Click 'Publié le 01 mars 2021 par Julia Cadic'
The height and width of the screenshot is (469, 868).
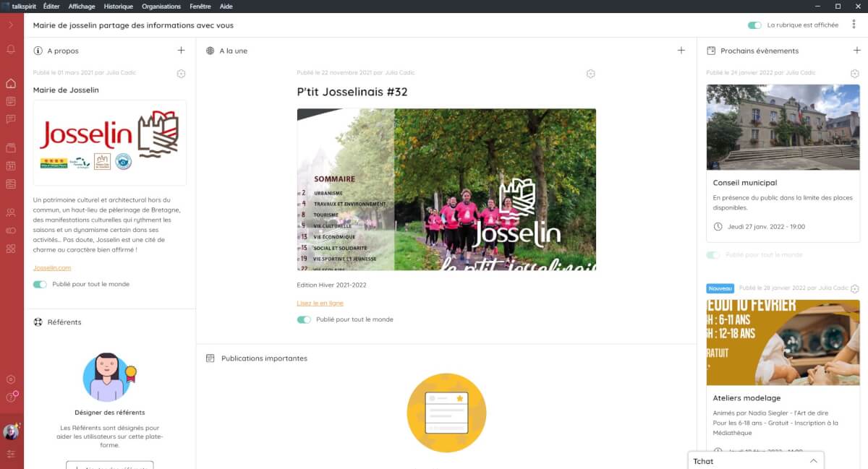(x=85, y=73)
